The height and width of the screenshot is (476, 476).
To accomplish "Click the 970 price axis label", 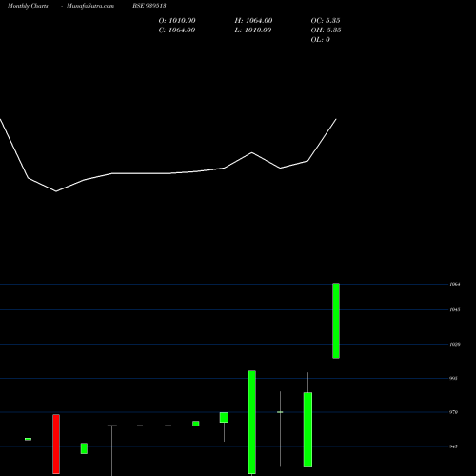I will coord(454,412).
